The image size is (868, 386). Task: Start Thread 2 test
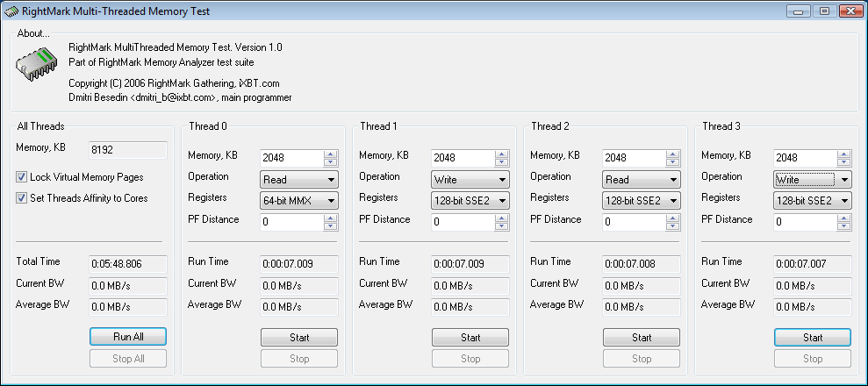tap(641, 338)
